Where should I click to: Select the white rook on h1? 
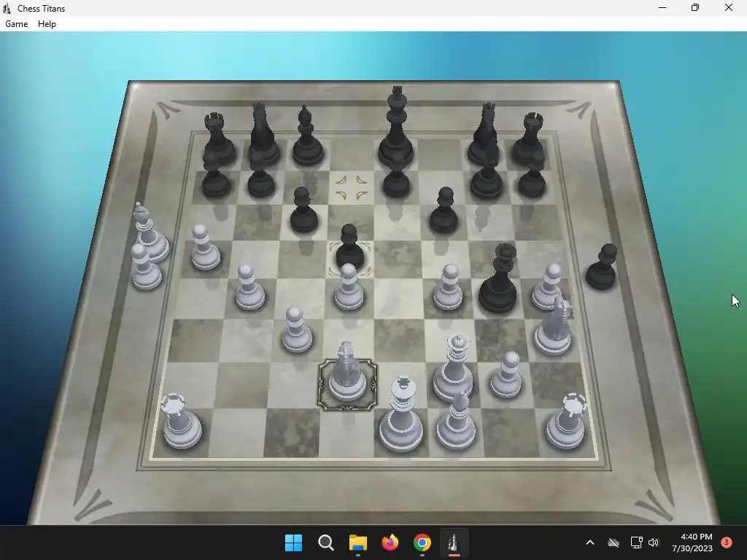pyautogui.click(x=567, y=421)
